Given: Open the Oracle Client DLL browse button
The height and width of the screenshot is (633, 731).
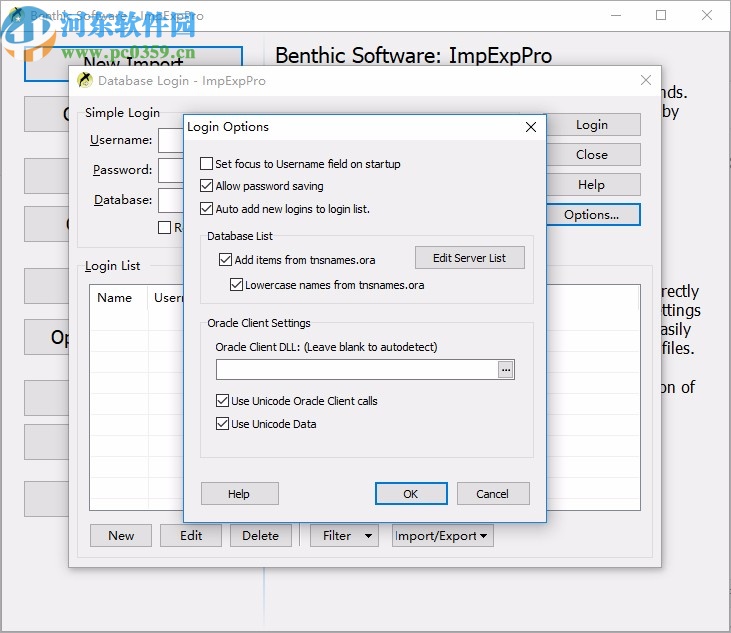Looking at the screenshot, I should [x=506, y=370].
